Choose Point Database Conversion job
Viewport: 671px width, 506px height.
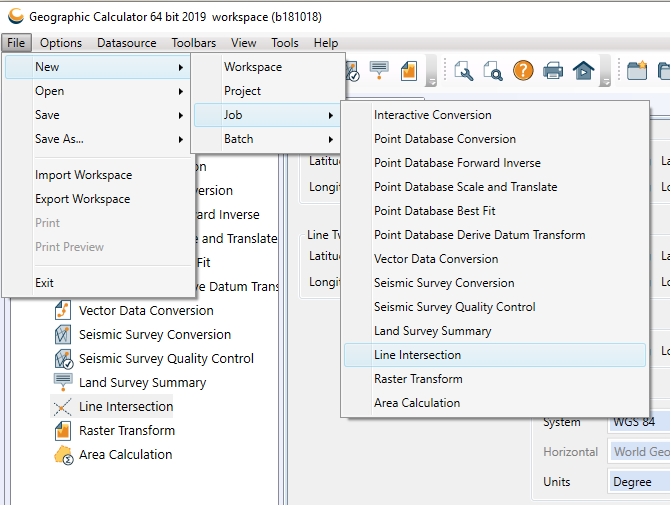pos(445,139)
